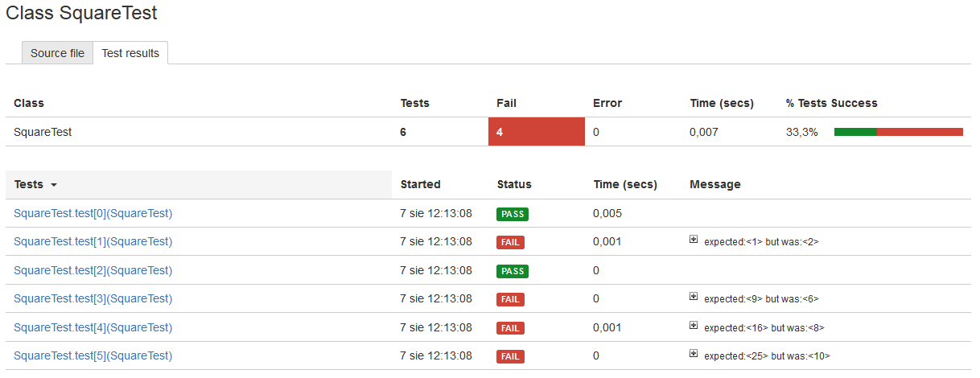Sort by the Tests column header
This screenshot has width=980, height=378.
click(x=35, y=184)
